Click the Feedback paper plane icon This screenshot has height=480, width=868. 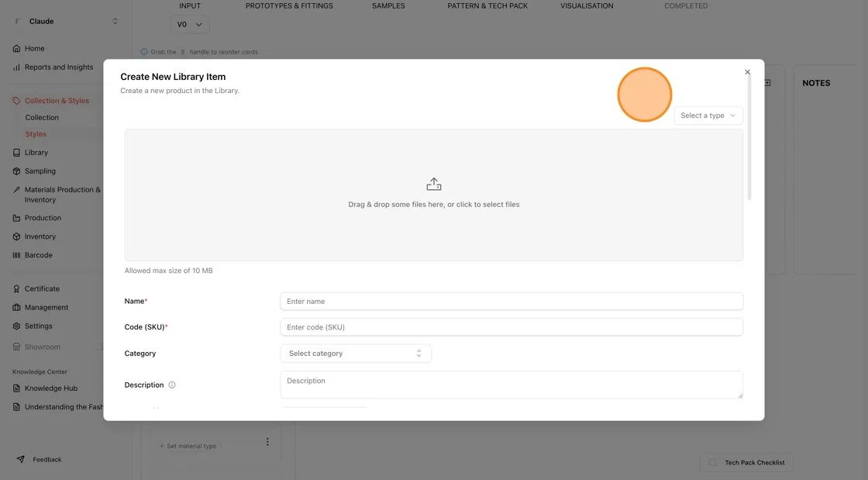(21, 460)
